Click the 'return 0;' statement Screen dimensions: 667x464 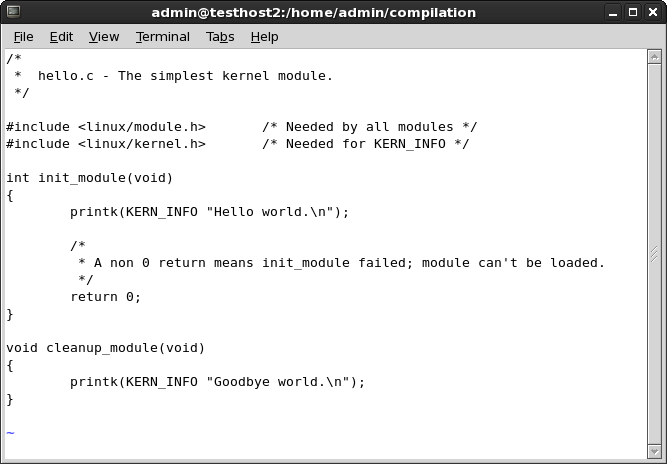tap(105, 297)
